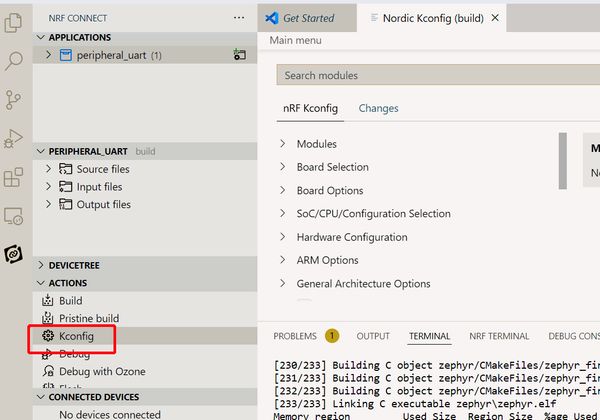The width and height of the screenshot is (600, 420).
Task: Switch to the Get Started tab
Action: tap(307, 18)
